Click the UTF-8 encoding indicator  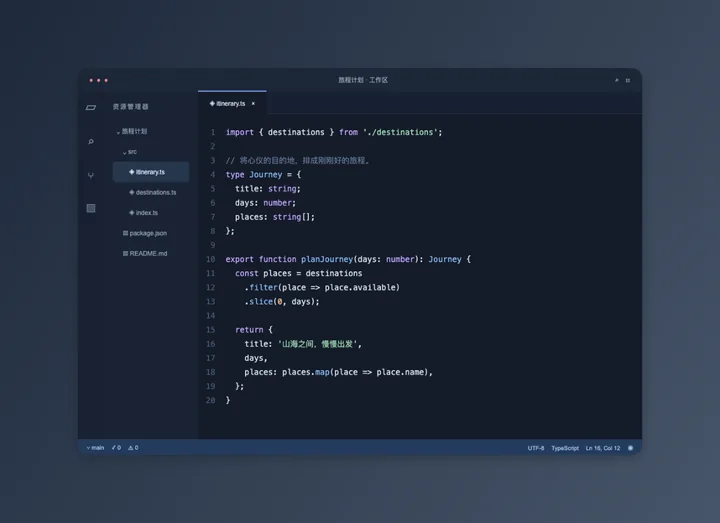536,448
